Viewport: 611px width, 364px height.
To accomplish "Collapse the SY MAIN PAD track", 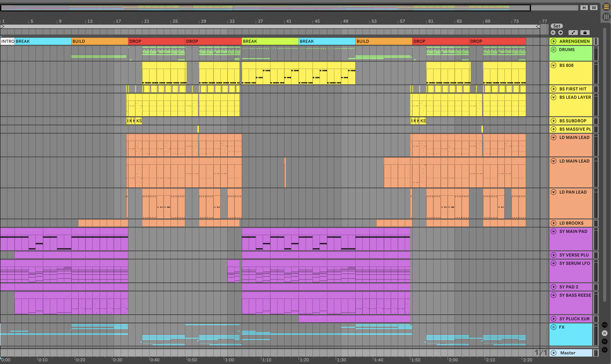I will click(554, 231).
